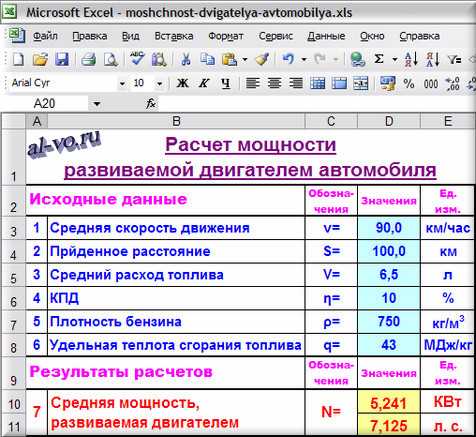Image resolution: width=476 pixels, height=437 pixels.
Task: Copy selection with the copy icon
Action: coord(207,60)
